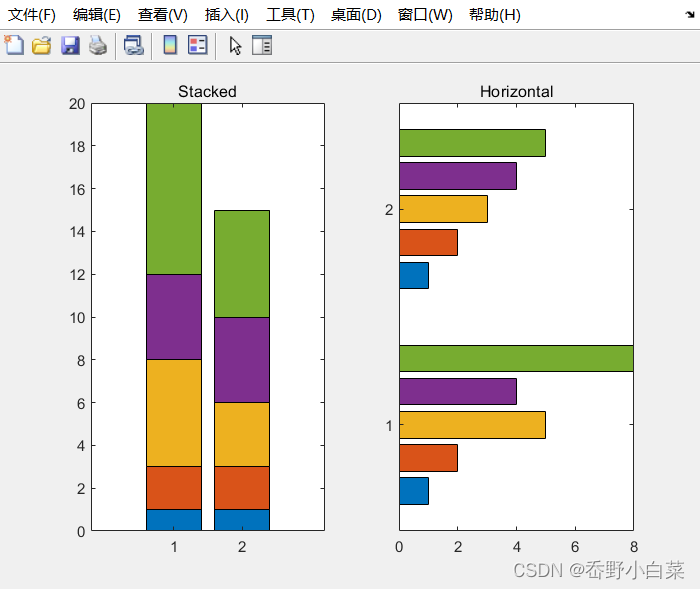Click the Stacked plot title
The width and height of the screenshot is (700, 589).
[207, 92]
